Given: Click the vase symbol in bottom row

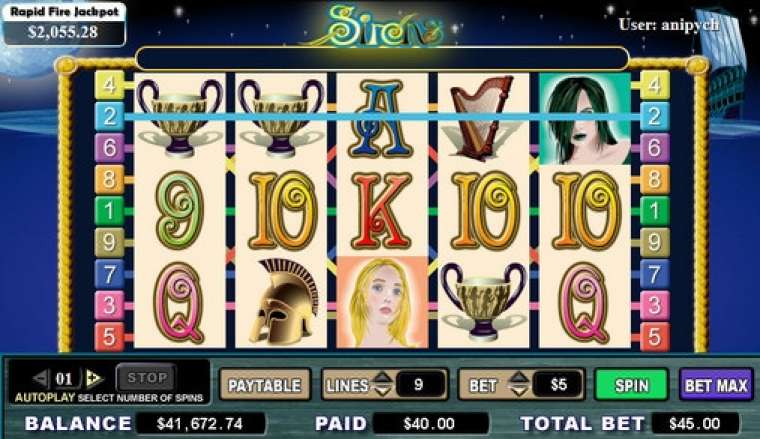Looking at the screenshot, I should point(483,300).
